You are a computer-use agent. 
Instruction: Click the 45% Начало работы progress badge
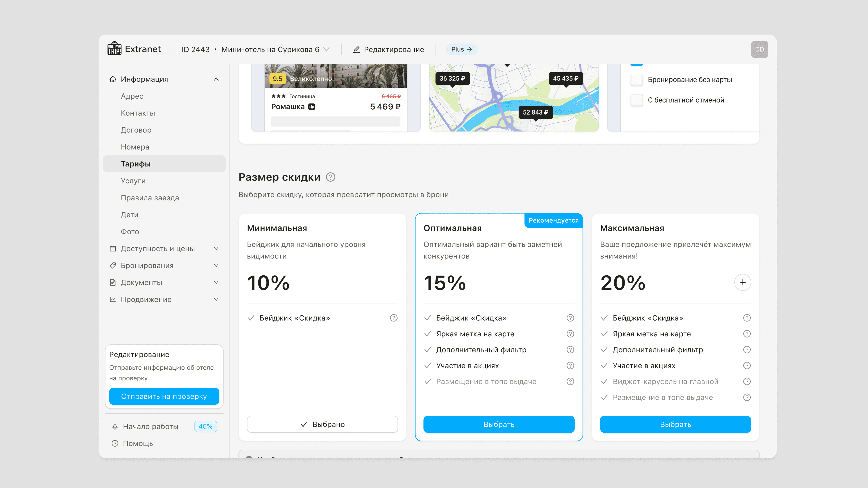point(205,426)
